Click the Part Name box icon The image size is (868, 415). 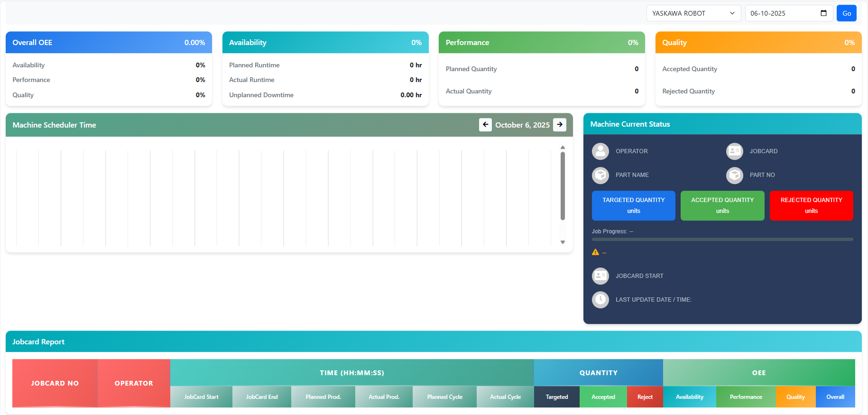pyautogui.click(x=600, y=175)
